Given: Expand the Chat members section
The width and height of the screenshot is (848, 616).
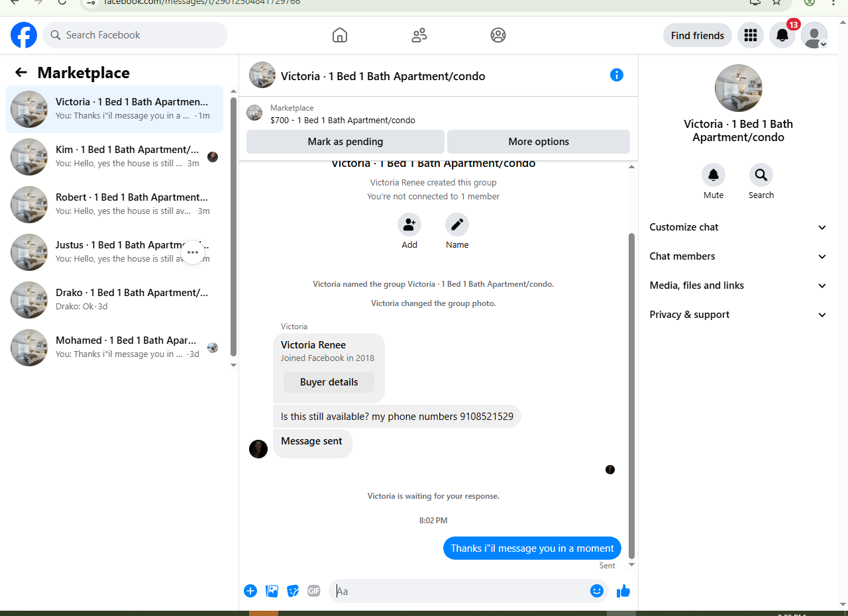Looking at the screenshot, I should coord(739,256).
